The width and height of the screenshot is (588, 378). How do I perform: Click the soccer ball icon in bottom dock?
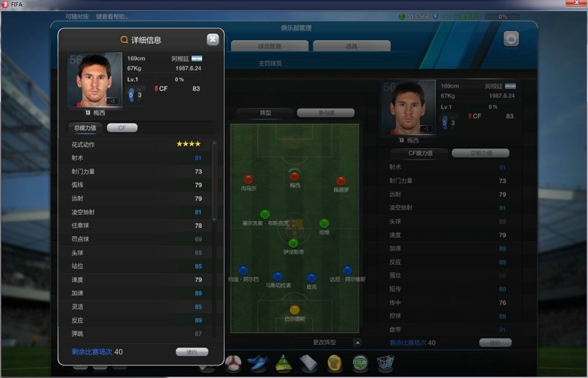pos(233,363)
